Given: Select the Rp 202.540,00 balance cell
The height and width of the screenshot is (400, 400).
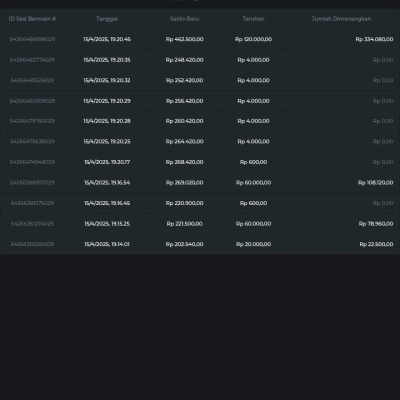Looking at the screenshot, I should (x=184, y=244).
